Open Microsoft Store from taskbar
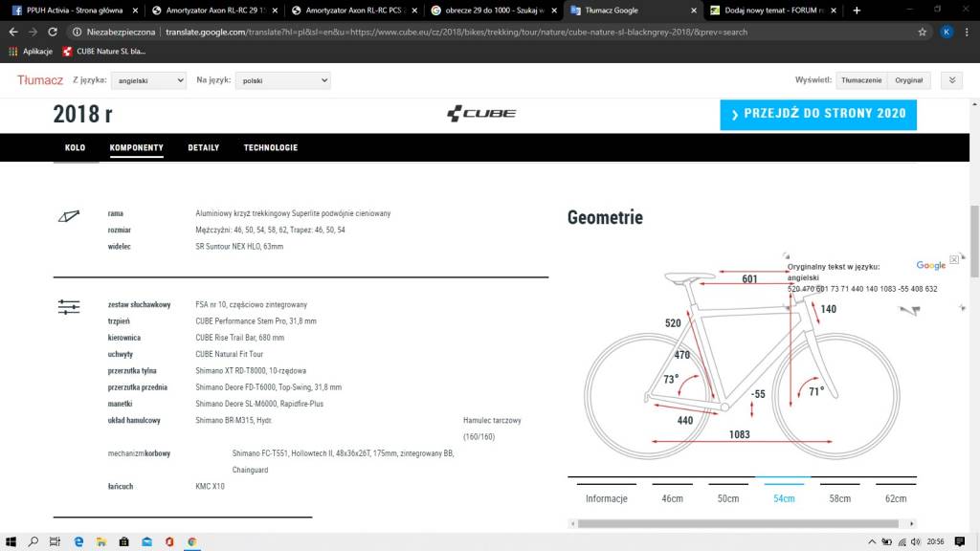This screenshot has height=551, width=980. 123,541
